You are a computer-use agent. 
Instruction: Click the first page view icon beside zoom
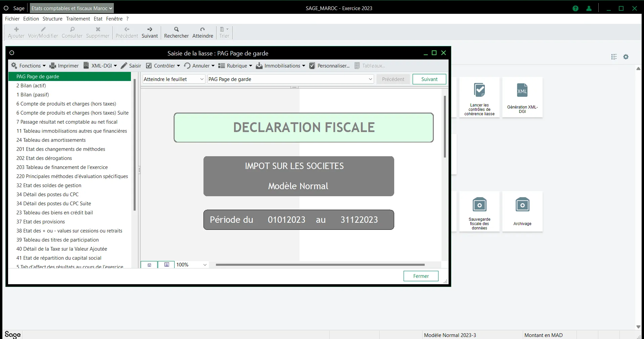149,265
